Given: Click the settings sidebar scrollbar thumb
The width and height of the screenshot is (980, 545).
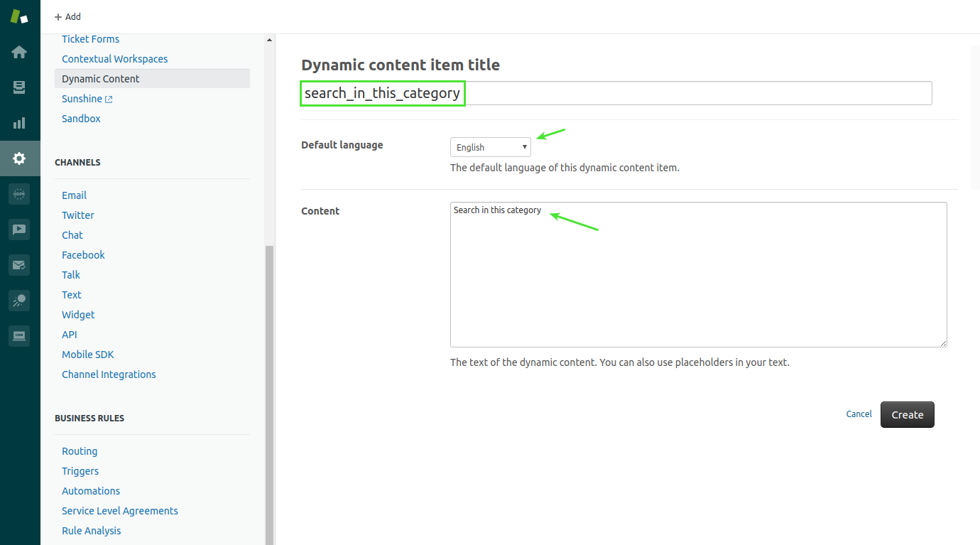Looking at the screenshot, I should point(269,391).
